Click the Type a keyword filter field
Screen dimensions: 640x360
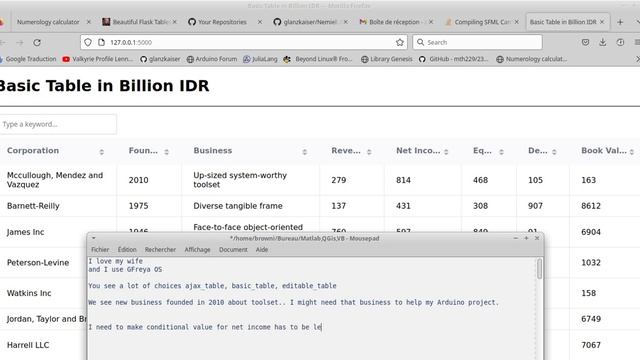tap(58, 124)
